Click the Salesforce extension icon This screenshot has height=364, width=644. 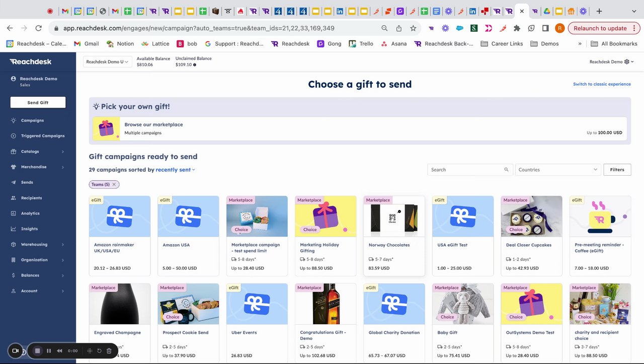pyautogui.click(x=460, y=28)
